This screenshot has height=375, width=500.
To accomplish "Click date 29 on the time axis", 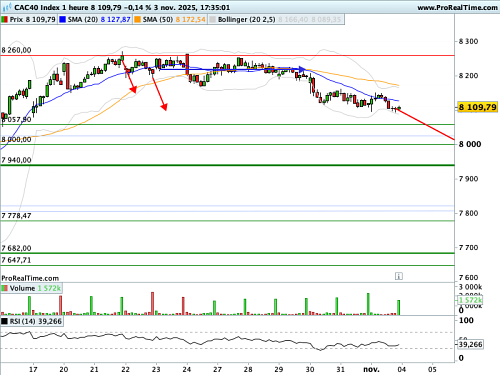I will click(x=279, y=369).
